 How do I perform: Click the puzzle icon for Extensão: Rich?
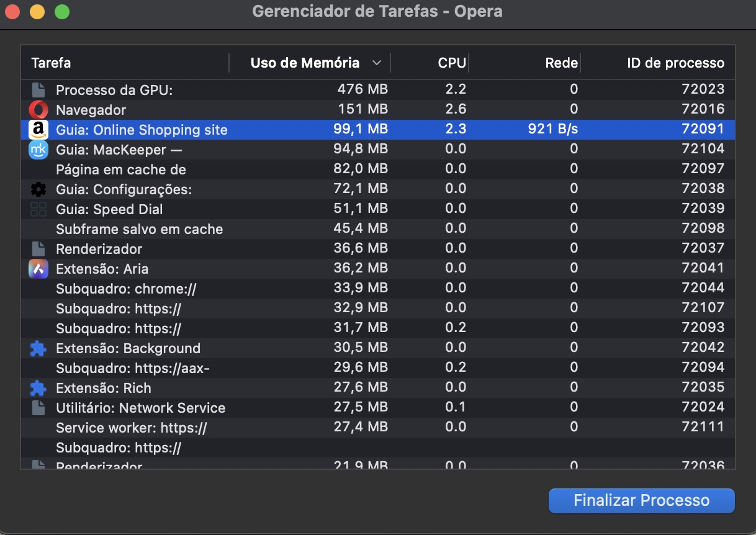tap(38, 388)
